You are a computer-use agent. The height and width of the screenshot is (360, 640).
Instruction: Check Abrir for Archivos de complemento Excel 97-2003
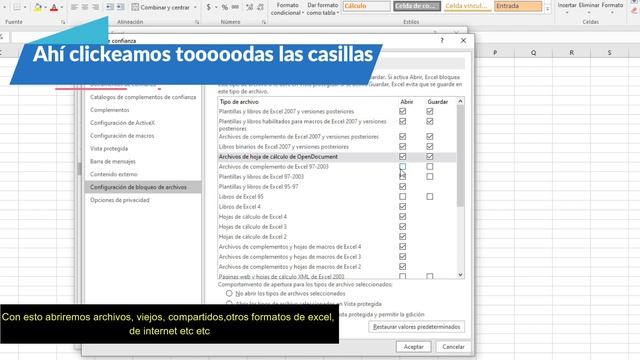(402, 167)
